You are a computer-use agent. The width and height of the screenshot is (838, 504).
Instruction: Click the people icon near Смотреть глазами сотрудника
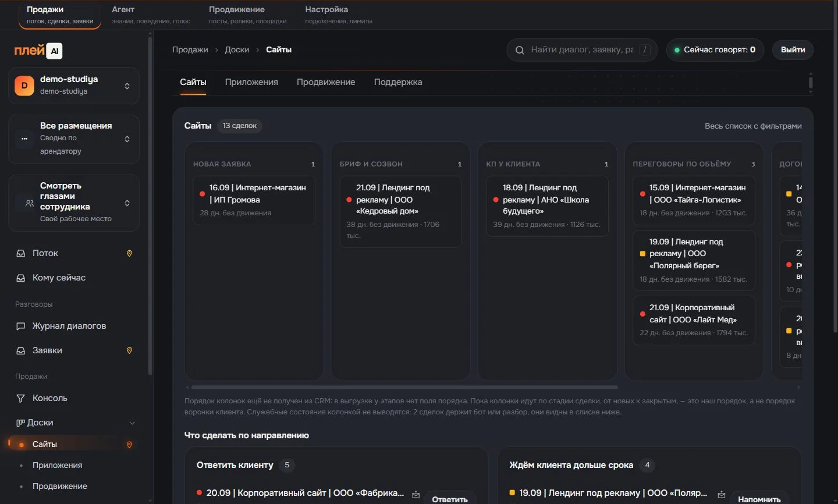click(x=29, y=204)
